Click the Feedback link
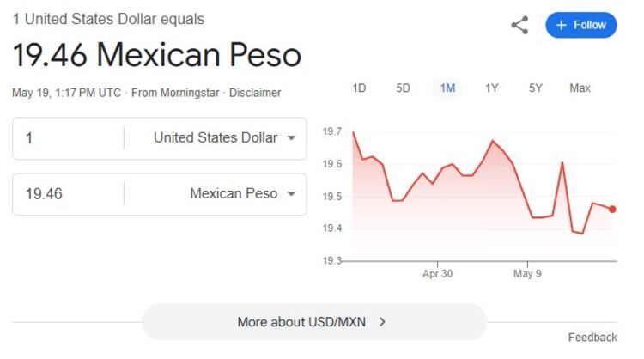Screen dimensions: 644x359 pos(592,338)
